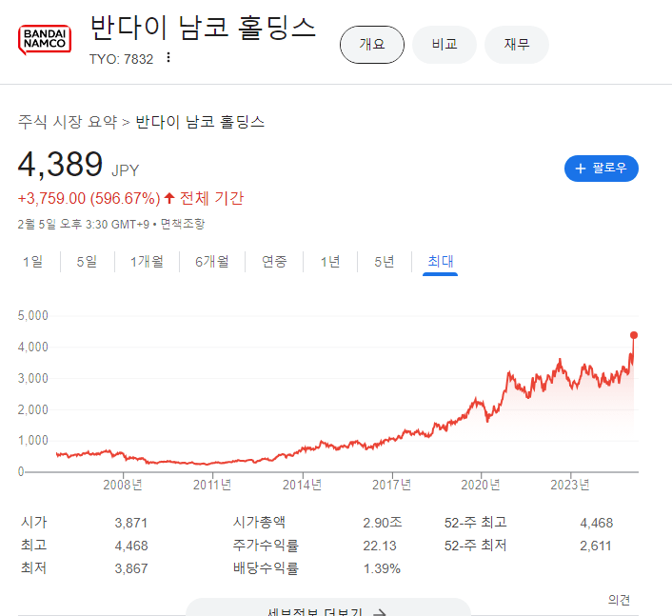Image resolution: width=672 pixels, height=616 pixels.
Task: Show the 5년 chart range
Action: pos(384,262)
